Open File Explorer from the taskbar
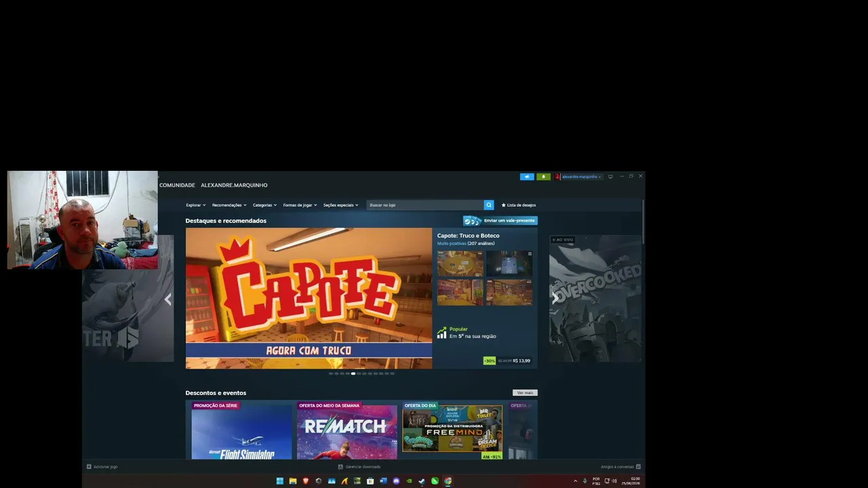The image size is (868, 488). click(x=292, y=481)
